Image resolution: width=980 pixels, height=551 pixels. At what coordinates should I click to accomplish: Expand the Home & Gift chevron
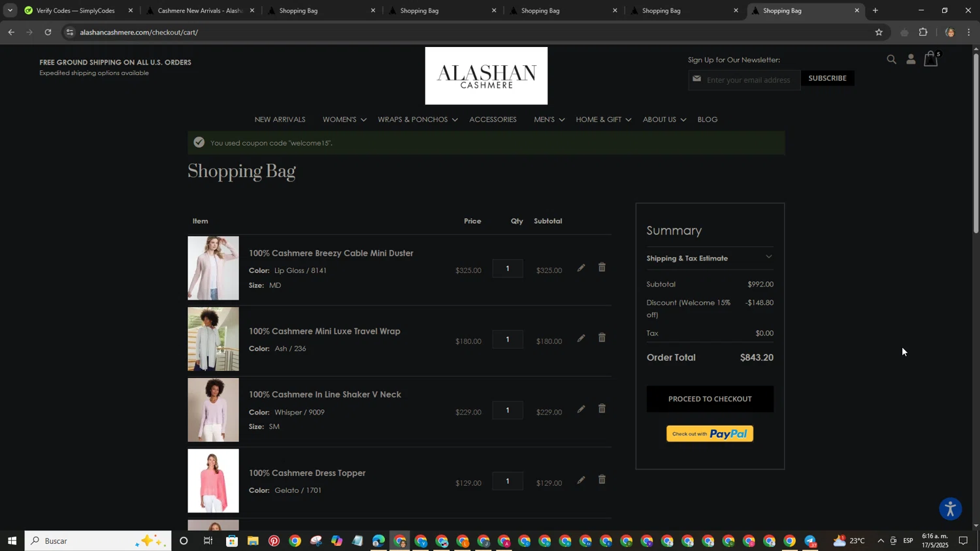point(628,120)
